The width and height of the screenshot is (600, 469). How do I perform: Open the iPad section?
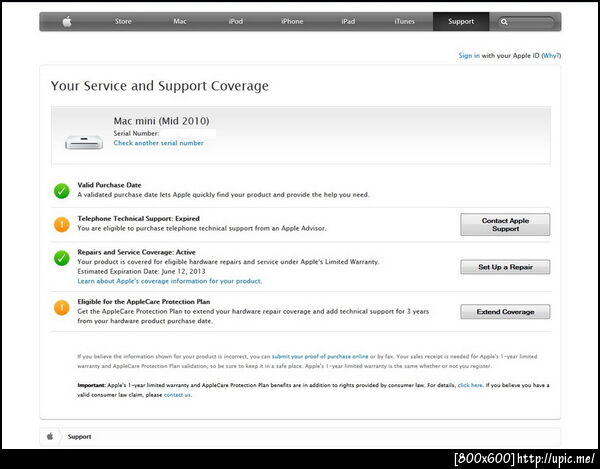point(348,21)
